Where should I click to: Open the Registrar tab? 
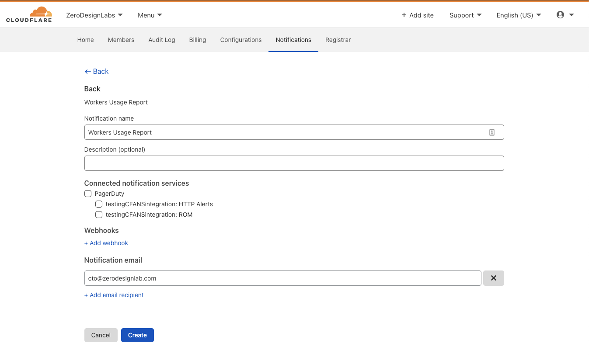[x=338, y=40]
